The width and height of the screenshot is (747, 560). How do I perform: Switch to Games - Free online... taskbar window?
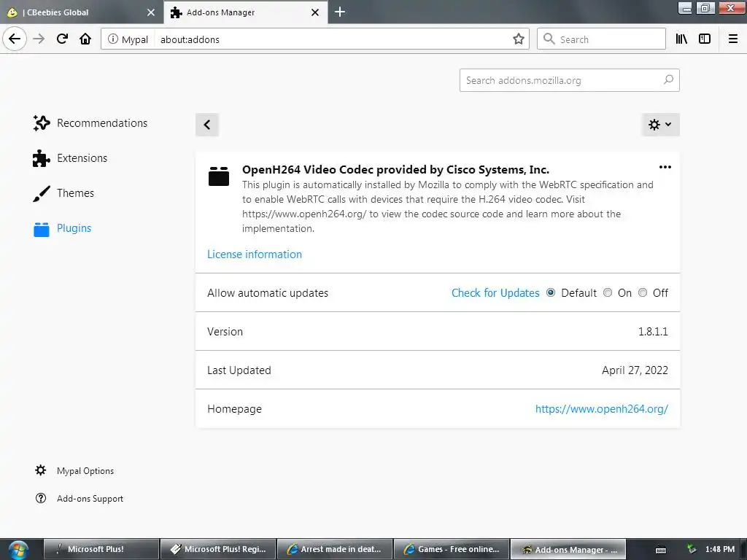[451, 549]
